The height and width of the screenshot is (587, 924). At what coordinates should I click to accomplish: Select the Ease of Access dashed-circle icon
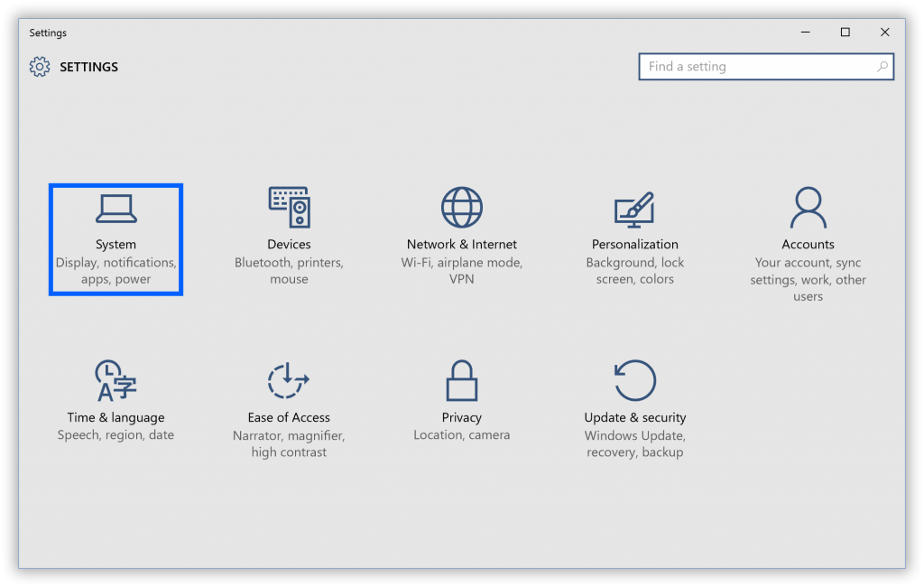(x=289, y=380)
